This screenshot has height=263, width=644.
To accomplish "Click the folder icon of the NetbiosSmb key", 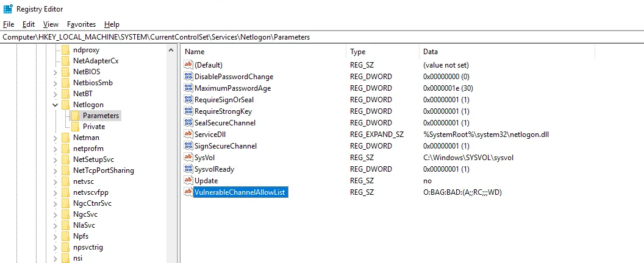I will coord(65,83).
